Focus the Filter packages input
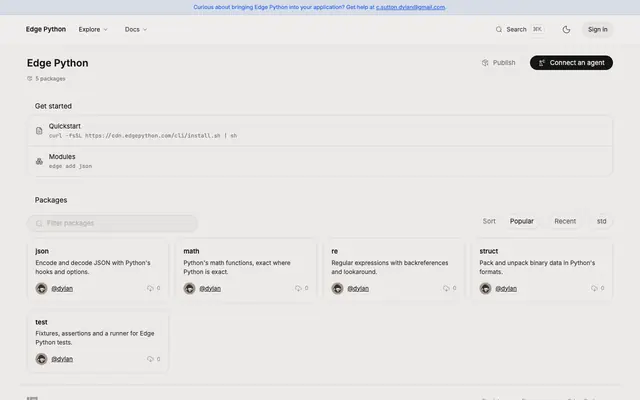 pos(112,223)
